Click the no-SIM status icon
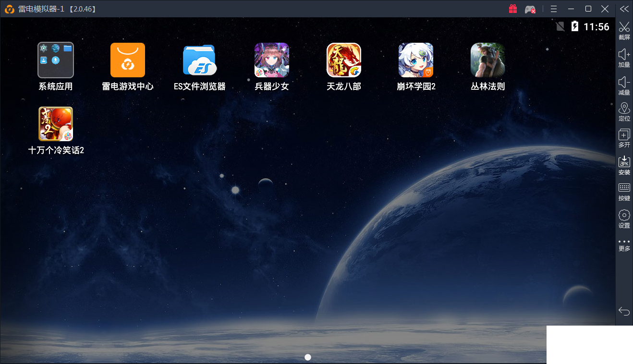The height and width of the screenshot is (364, 633). click(560, 26)
